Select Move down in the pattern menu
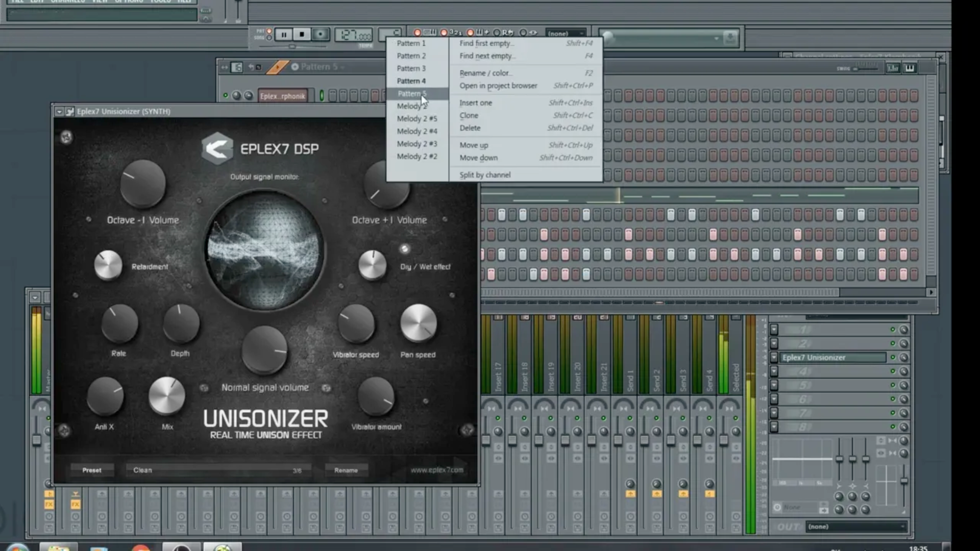The height and width of the screenshot is (551, 980). click(526, 158)
